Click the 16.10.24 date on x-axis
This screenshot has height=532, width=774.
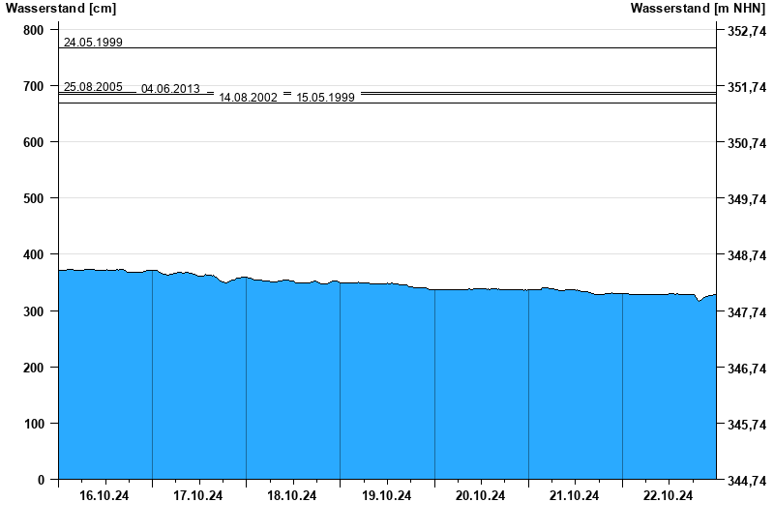coord(104,496)
